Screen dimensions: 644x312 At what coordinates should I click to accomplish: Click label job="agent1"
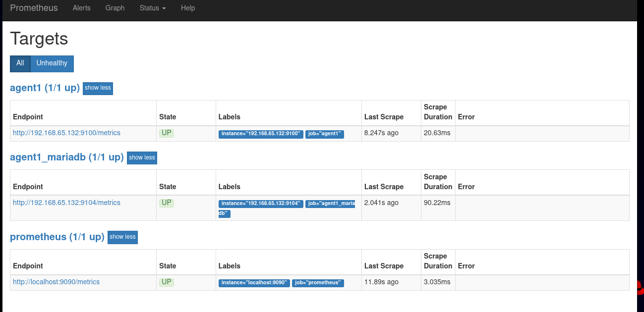click(x=325, y=134)
